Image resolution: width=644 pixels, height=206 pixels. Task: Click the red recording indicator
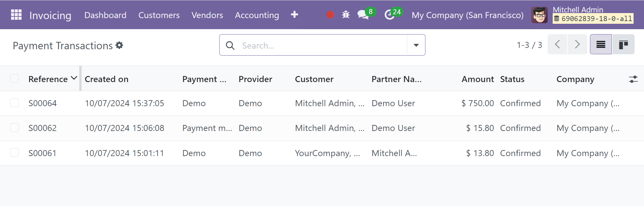330,15
